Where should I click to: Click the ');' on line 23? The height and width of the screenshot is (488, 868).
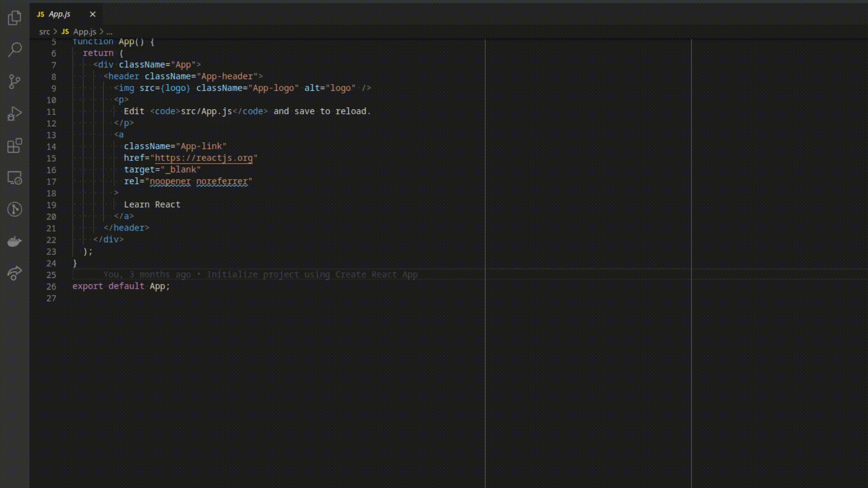coord(88,252)
